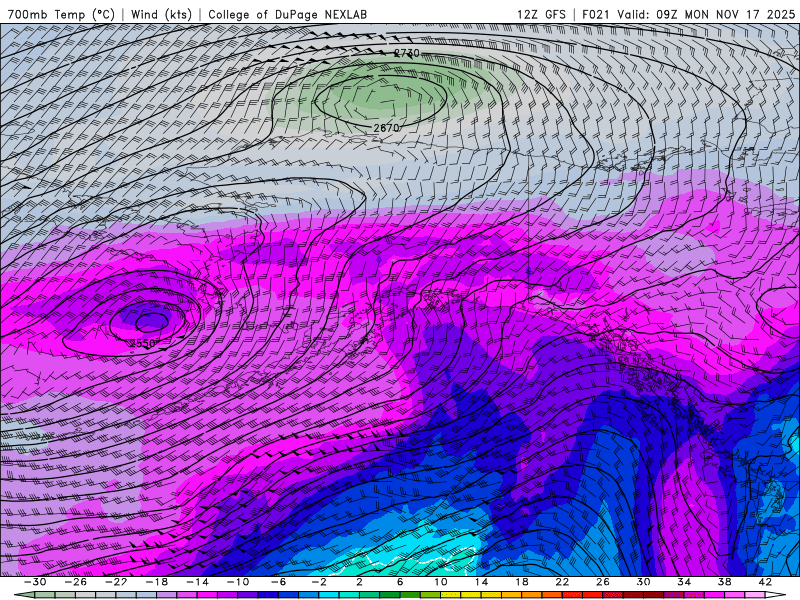The image size is (800, 600).
Task: Click the 42 value on the temperature scale
Action: click(x=765, y=582)
